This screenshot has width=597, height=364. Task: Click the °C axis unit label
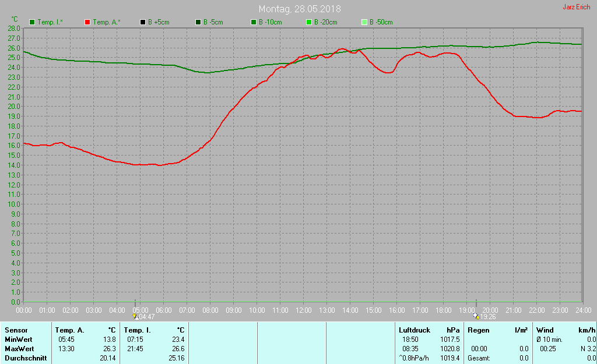coord(15,19)
